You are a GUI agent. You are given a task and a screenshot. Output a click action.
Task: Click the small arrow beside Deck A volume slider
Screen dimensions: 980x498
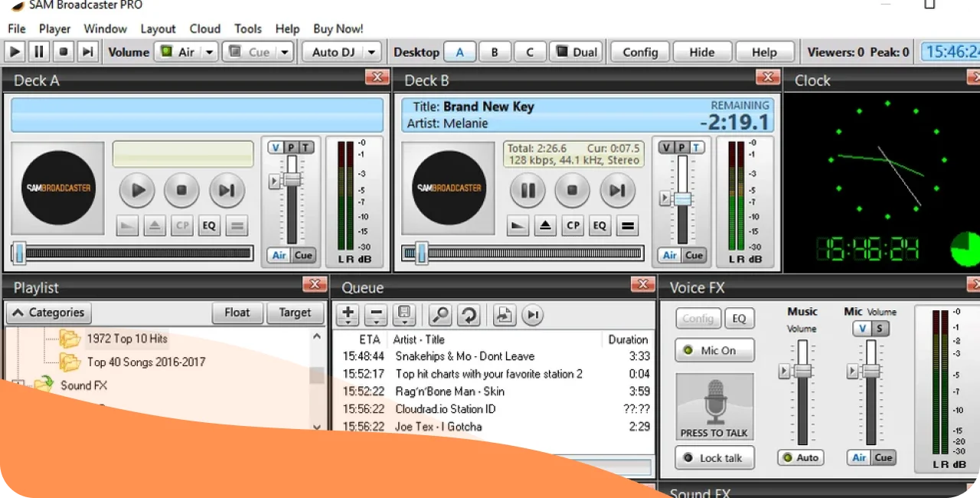point(274,182)
